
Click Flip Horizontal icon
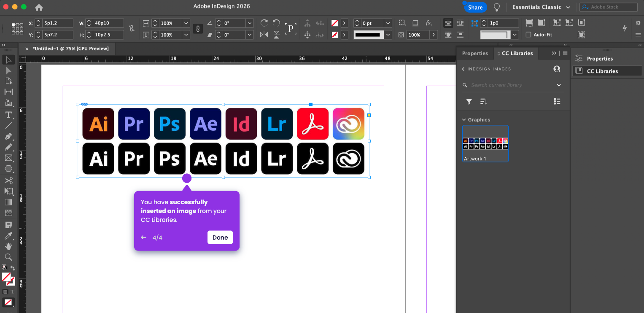pos(264,35)
